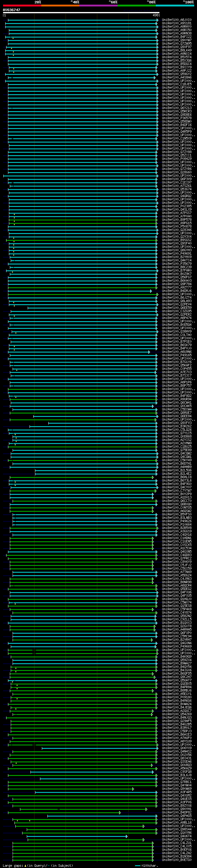Click the white query sequence ruler bar

(x=81, y=12)
